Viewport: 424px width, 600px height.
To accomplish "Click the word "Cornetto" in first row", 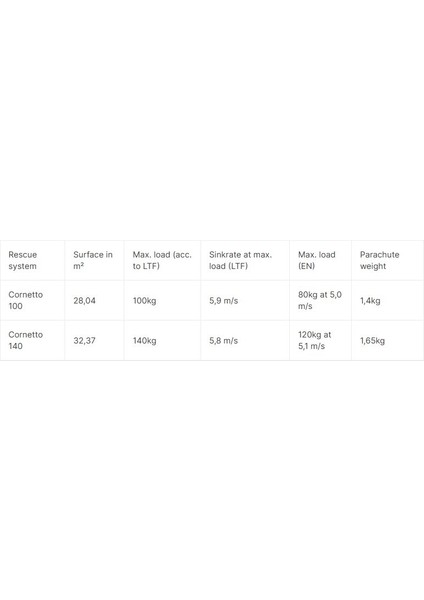I will click(x=26, y=295).
